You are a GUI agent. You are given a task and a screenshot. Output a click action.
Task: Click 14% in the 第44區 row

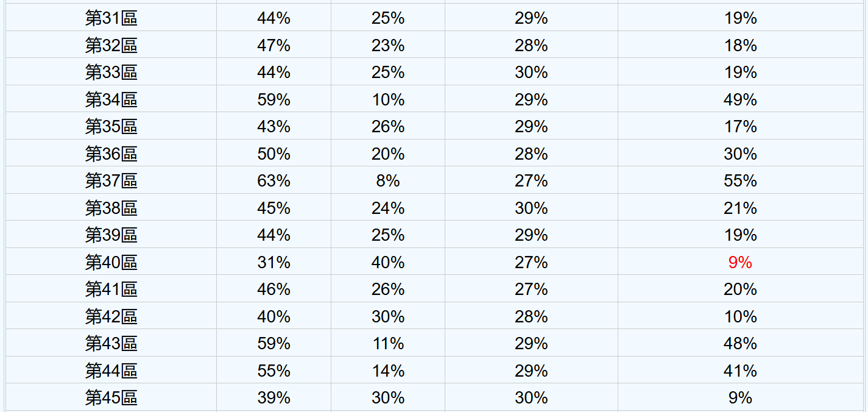click(388, 371)
